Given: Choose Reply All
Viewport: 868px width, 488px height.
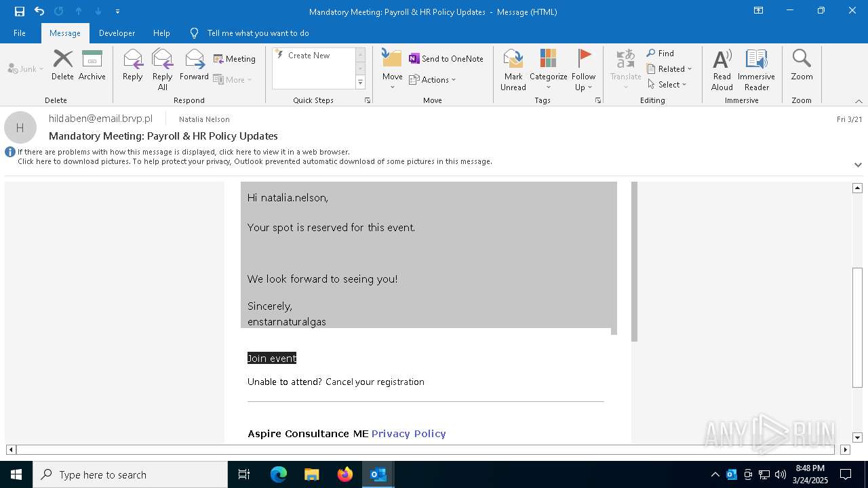Looking at the screenshot, I should 162,70.
